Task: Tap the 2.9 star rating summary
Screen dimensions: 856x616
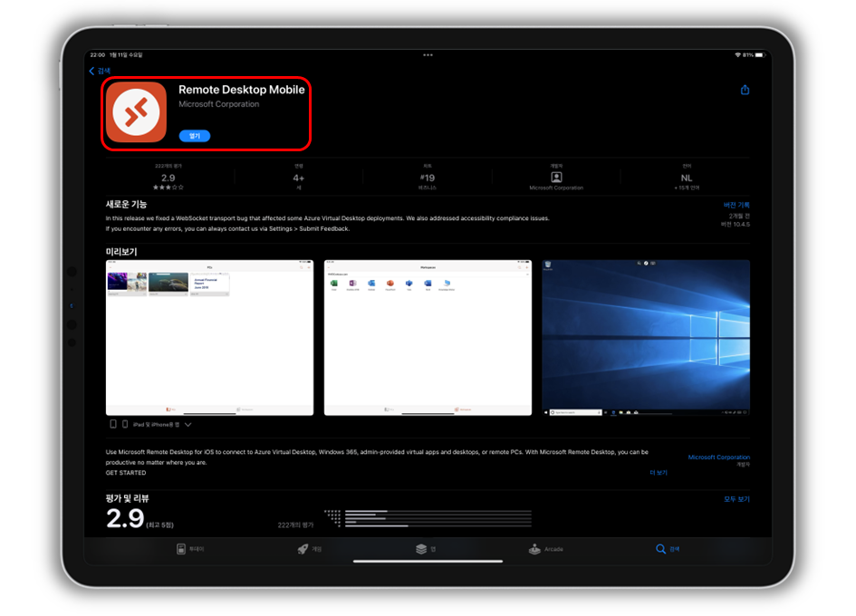Action: [168, 178]
